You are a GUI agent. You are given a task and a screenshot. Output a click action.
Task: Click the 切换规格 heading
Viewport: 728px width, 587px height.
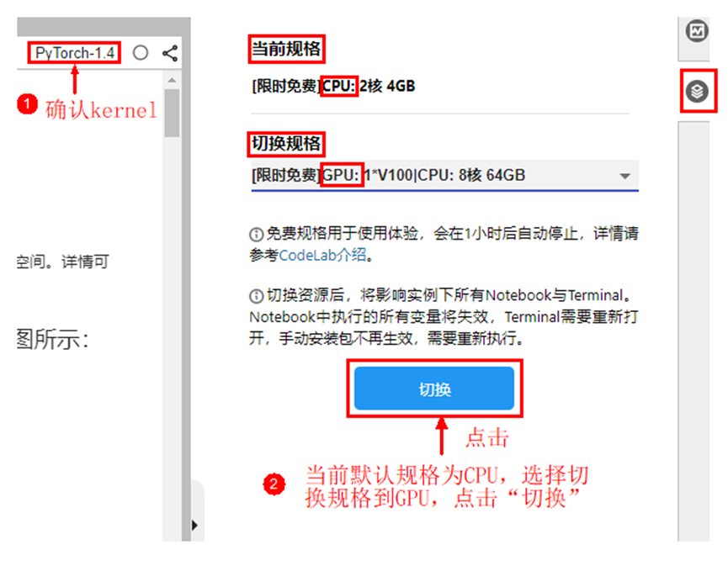click(x=286, y=143)
